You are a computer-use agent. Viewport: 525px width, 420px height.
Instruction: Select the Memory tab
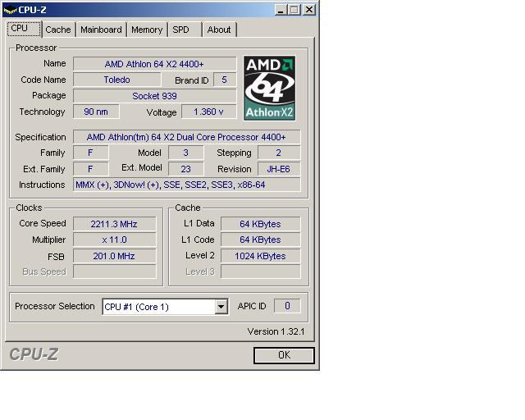pos(147,30)
